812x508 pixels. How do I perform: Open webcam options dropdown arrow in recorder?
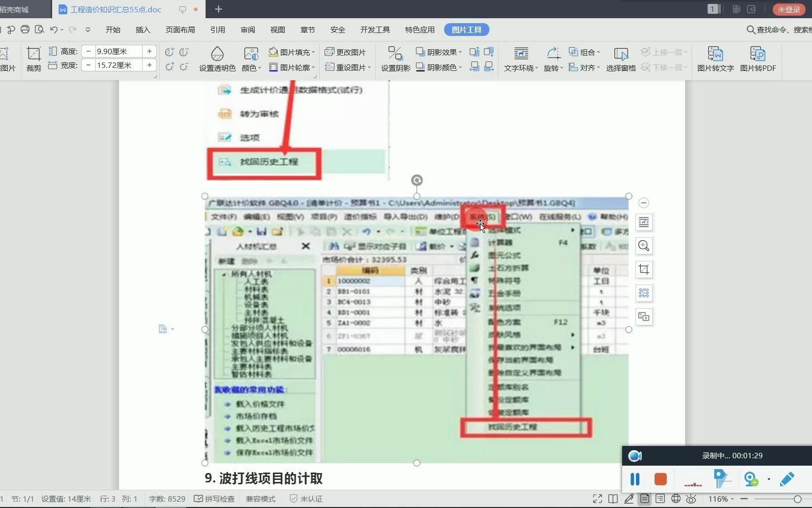tap(769, 479)
